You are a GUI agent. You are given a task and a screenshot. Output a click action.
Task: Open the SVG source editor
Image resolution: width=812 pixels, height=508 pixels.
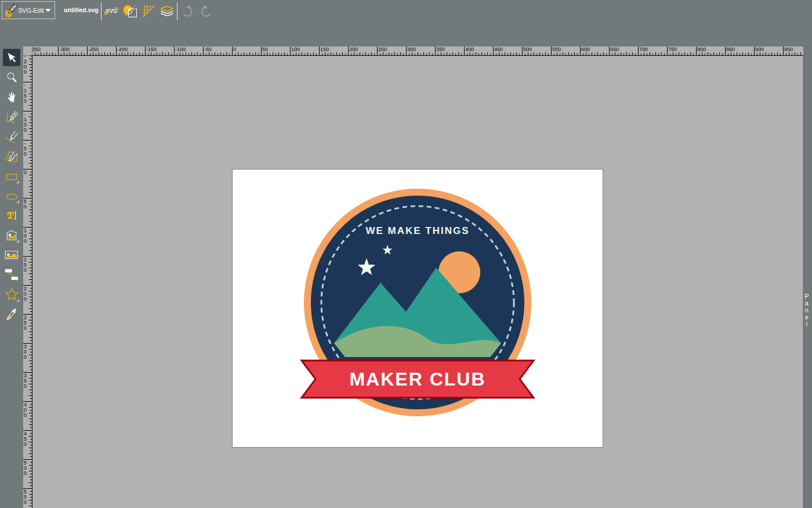coord(111,11)
